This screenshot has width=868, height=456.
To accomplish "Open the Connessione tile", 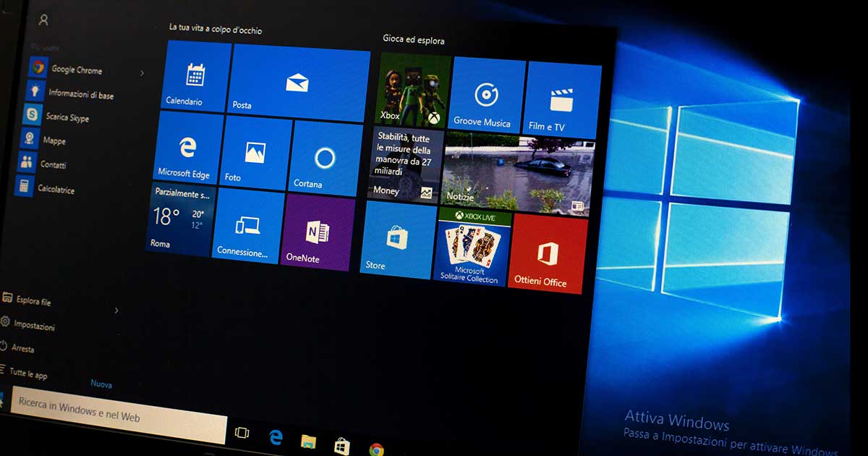I will point(248,226).
